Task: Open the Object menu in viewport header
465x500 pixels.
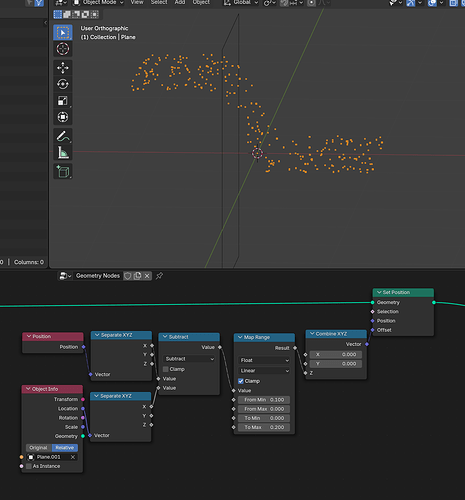Action: pyautogui.click(x=201, y=2)
